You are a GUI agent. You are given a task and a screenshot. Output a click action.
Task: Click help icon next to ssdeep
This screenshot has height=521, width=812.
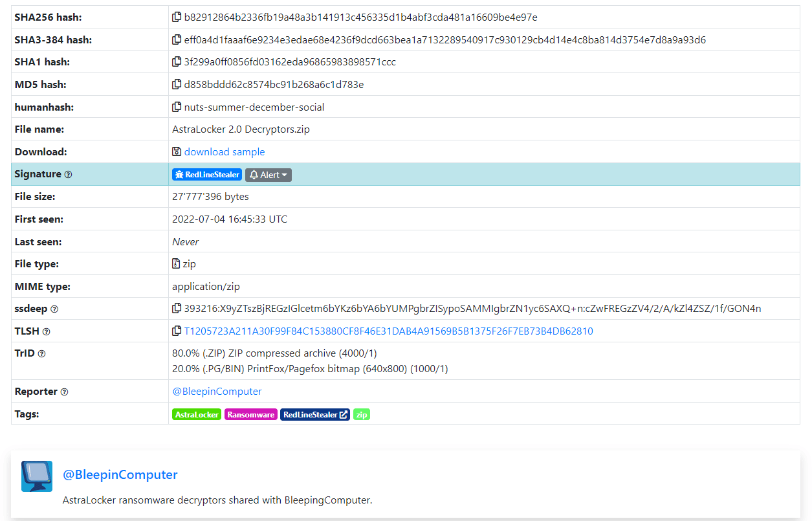tap(54, 309)
